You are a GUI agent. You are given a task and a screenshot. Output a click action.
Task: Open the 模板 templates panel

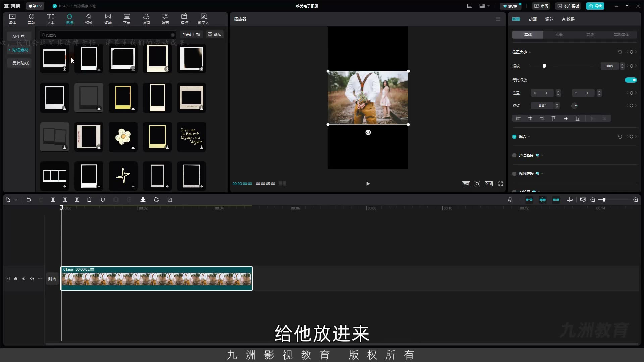184,19
